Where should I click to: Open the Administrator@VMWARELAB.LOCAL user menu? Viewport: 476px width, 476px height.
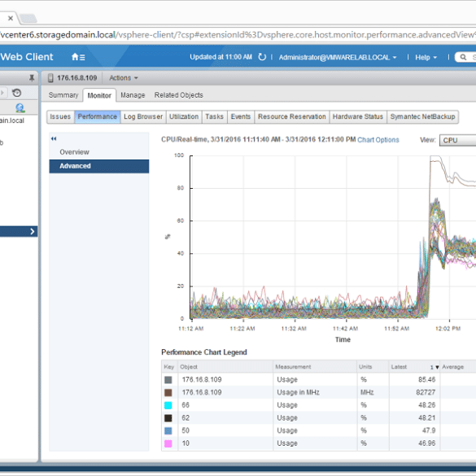tap(338, 58)
